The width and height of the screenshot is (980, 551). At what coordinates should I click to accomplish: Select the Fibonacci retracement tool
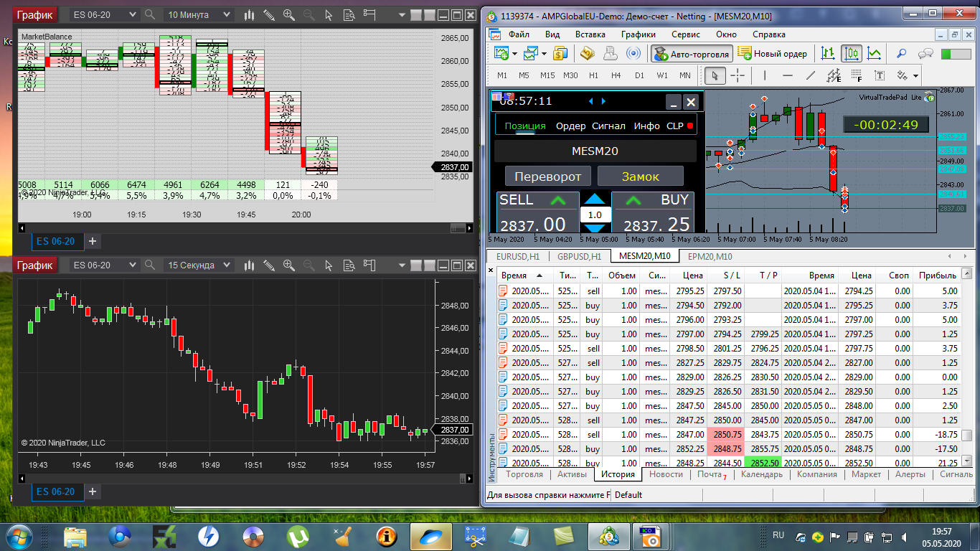[x=857, y=75]
